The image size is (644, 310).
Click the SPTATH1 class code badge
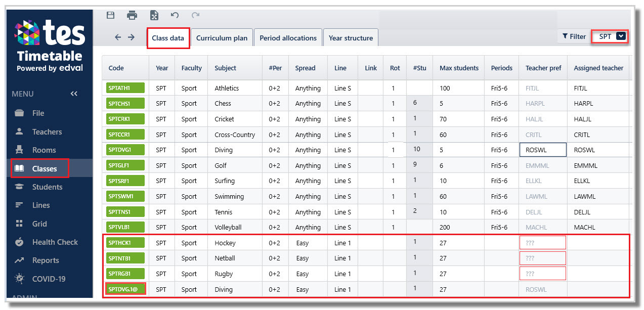click(125, 88)
